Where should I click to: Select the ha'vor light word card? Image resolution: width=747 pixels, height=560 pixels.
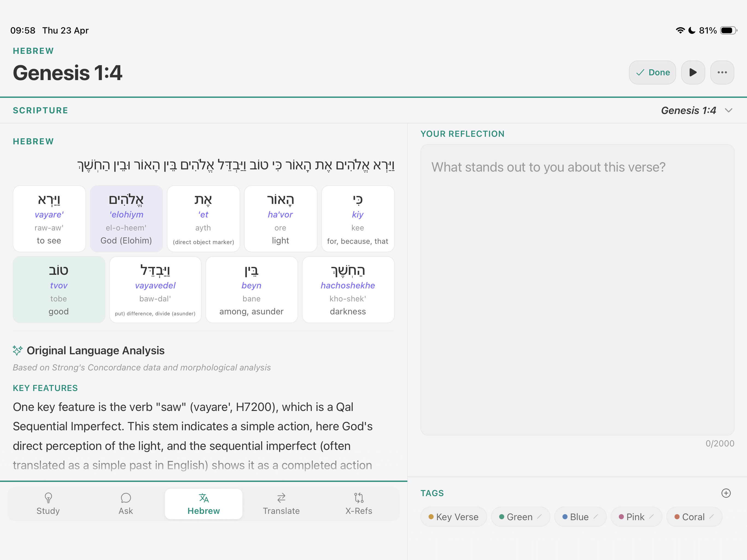281,219
